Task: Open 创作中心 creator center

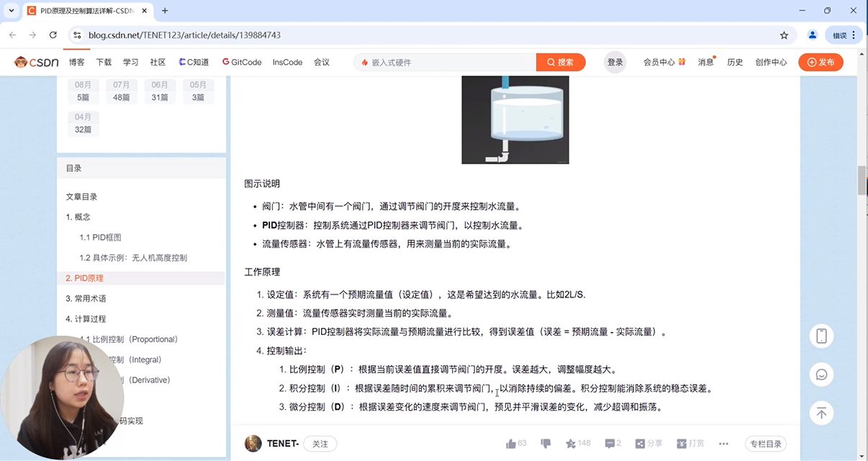Action: [x=771, y=63]
